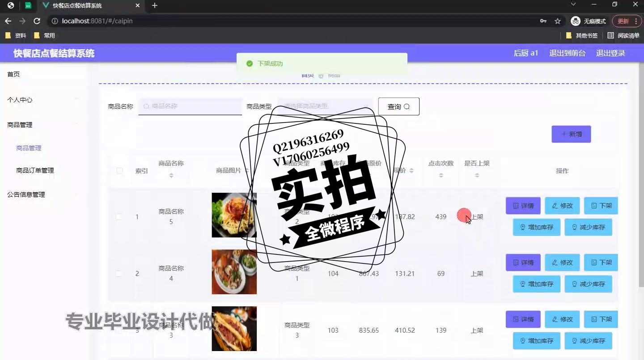Click 修改 for 商品名称 4
This screenshot has width=644, height=360.
click(562, 263)
